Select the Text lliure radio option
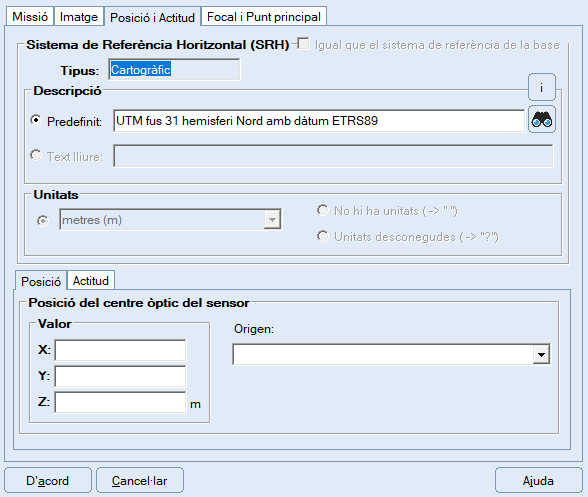The width and height of the screenshot is (588, 497). coord(36,155)
